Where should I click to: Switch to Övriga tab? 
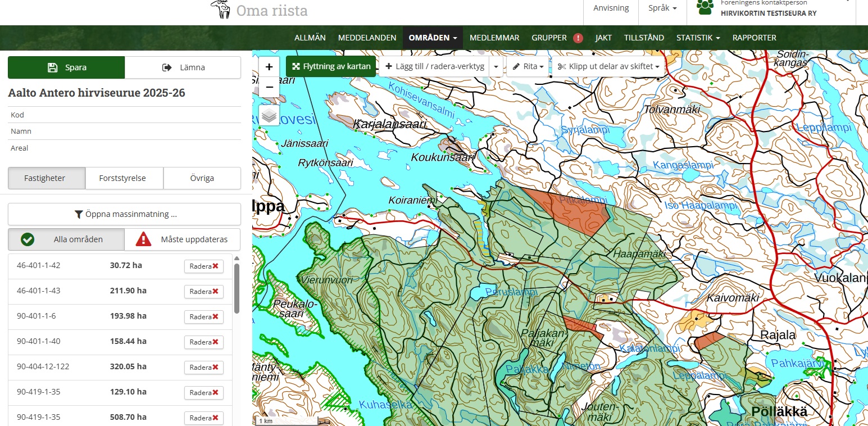pyautogui.click(x=202, y=178)
